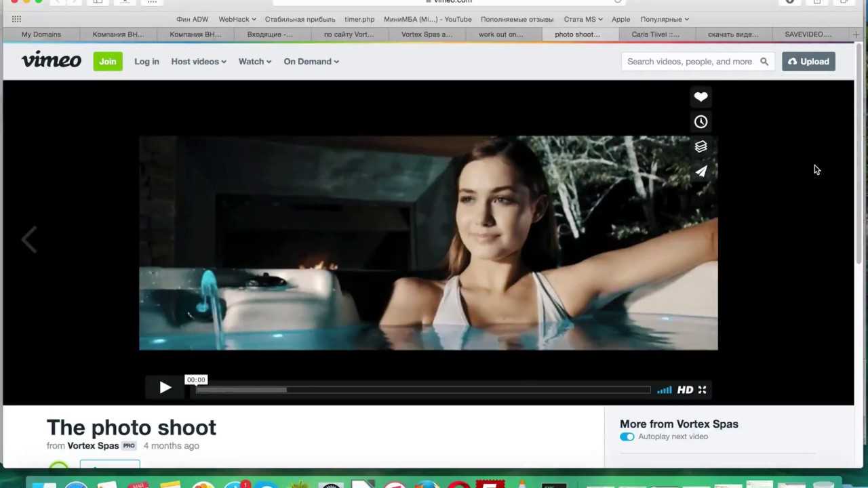
Task: Like the video with the heart icon
Action: click(701, 97)
